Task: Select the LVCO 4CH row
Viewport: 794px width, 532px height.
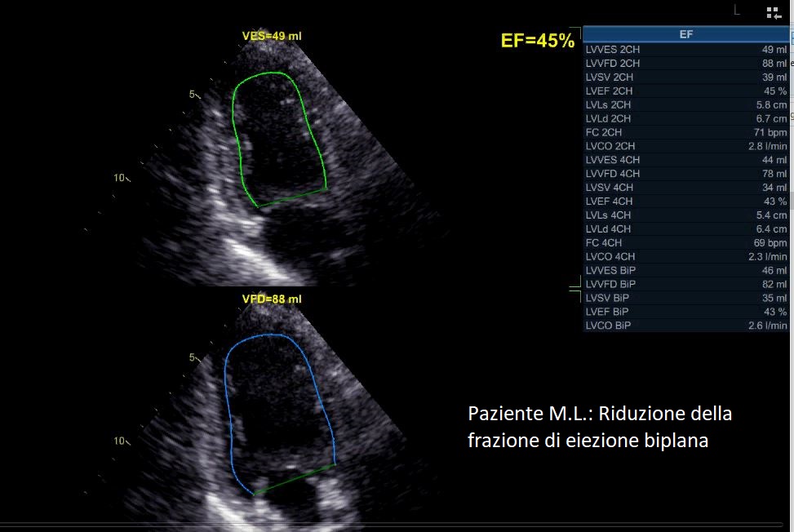Action: click(685, 257)
